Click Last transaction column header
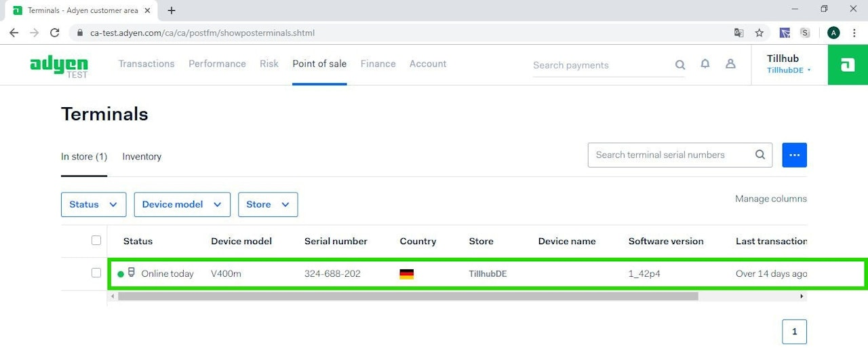Screen dimensions: 868x348 pyautogui.click(x=772, y=241)
